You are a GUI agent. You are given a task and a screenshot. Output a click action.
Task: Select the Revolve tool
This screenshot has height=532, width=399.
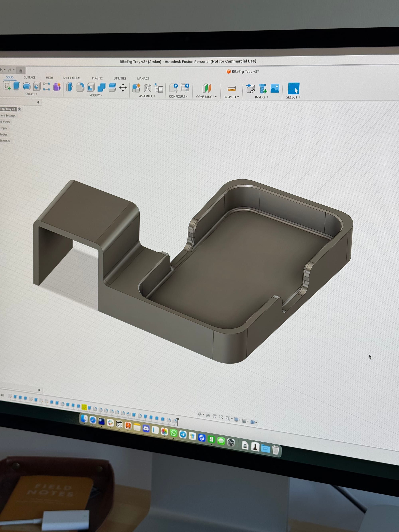click(27, 86)
